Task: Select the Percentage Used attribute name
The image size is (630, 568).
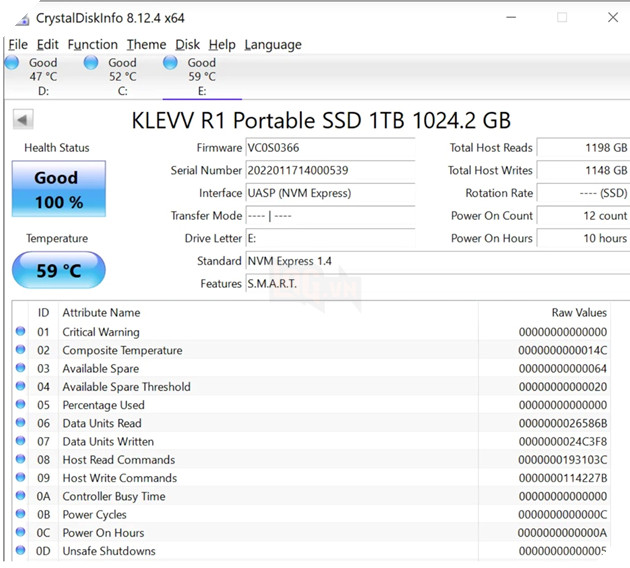Action: point(103,405)
